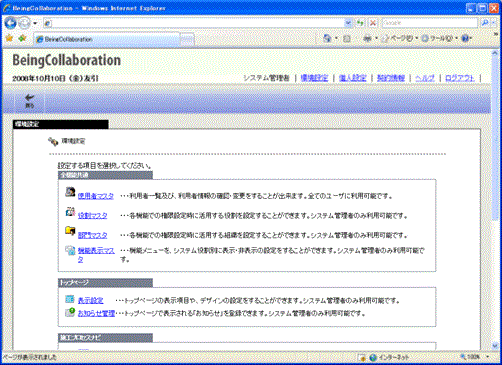
Task: Open Favorites Center star icon
Action: [x=9, y=39]
